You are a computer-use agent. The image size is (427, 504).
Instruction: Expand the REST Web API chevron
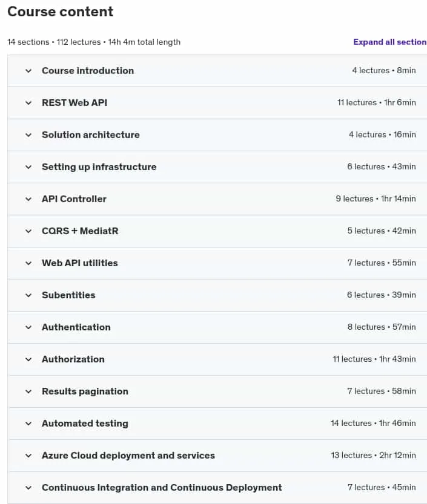pos(28,103)
